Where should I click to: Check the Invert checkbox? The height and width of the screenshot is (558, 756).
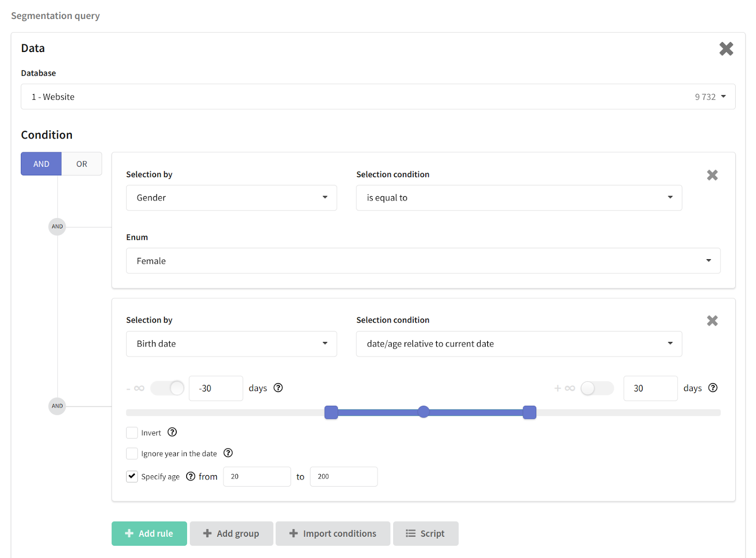point(132,433)
